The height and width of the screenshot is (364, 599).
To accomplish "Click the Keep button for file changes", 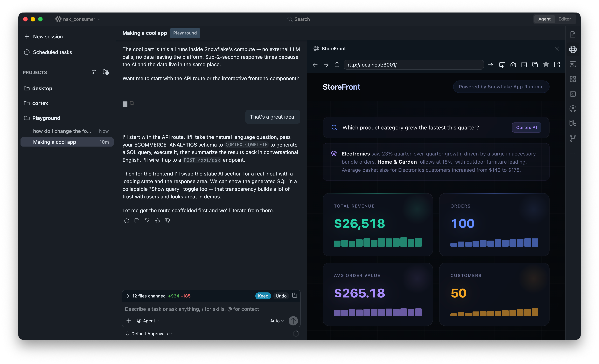I will (263, 296).
